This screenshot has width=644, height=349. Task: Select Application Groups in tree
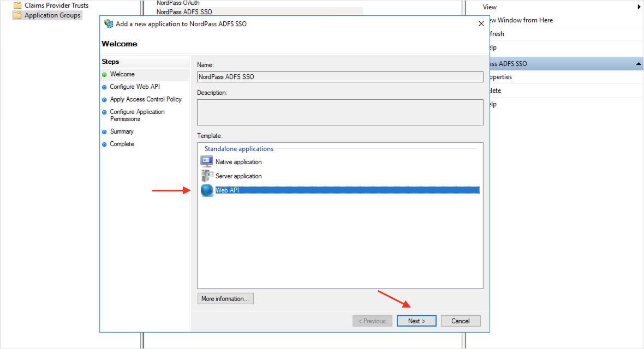click(52, 15)
